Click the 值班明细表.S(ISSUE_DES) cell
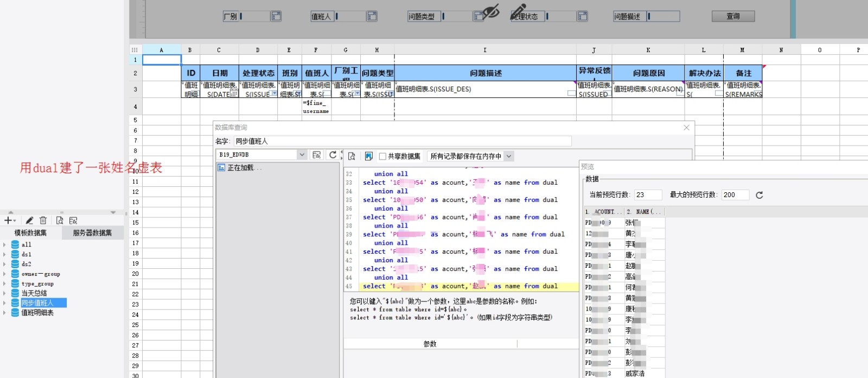The image size is (868, 378). tap(486, 90)
